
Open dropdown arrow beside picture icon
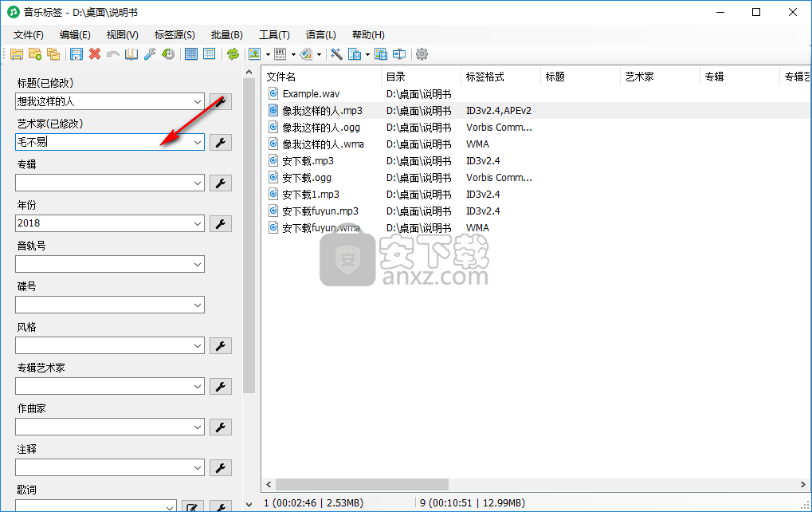coord(268,54)
